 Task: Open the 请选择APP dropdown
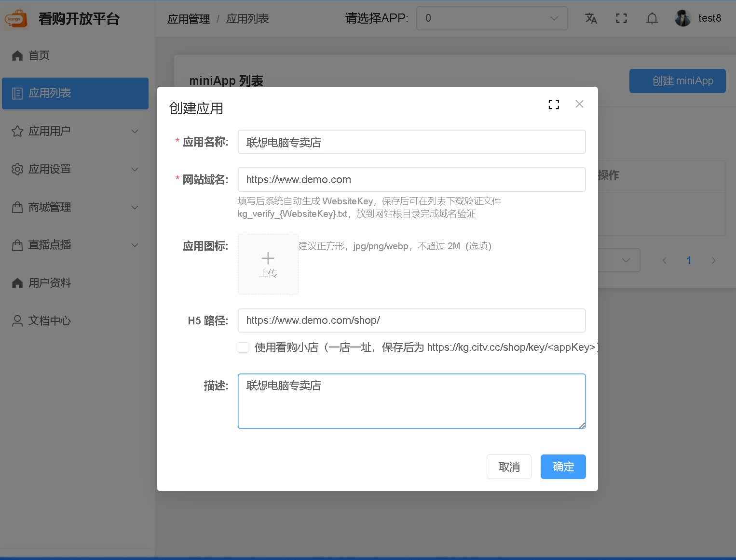click(x=492, y=18)
